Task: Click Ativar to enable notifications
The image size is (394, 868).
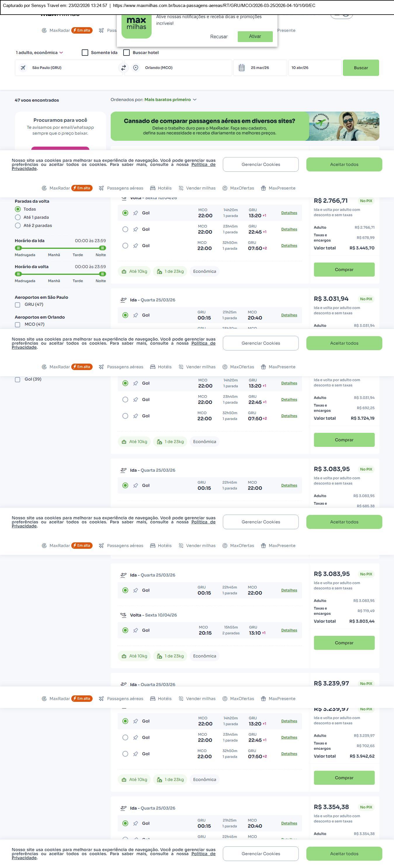Action: click(x=255, y=37)
